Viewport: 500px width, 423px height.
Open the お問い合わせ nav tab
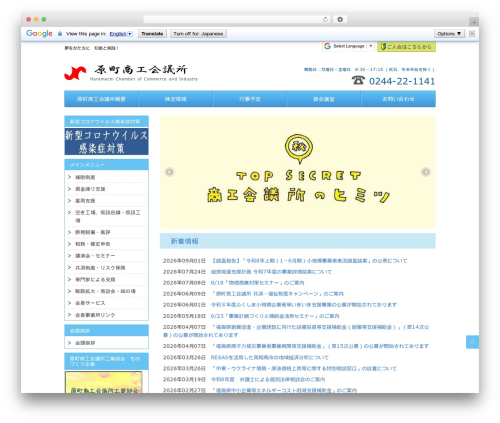[x=398, y=99]
